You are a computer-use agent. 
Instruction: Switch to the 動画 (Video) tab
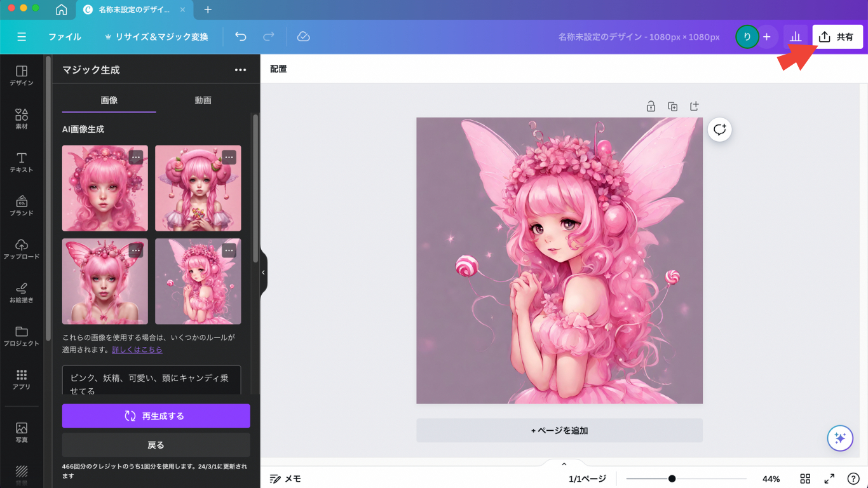203,100
